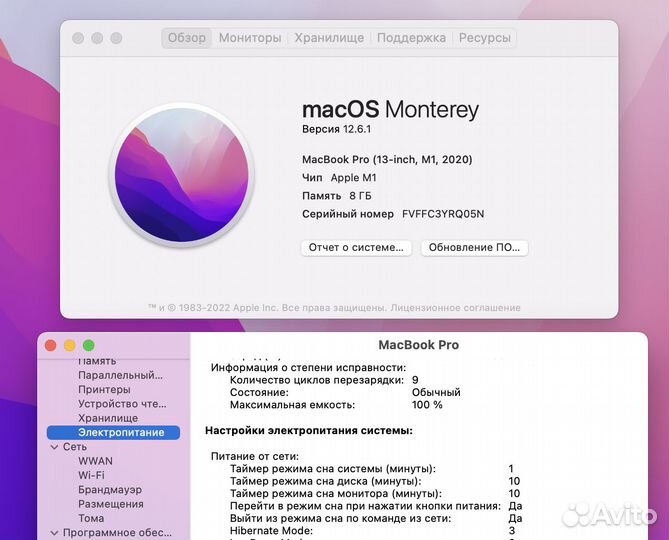Open the Мониторы tab

click(250, 38)
